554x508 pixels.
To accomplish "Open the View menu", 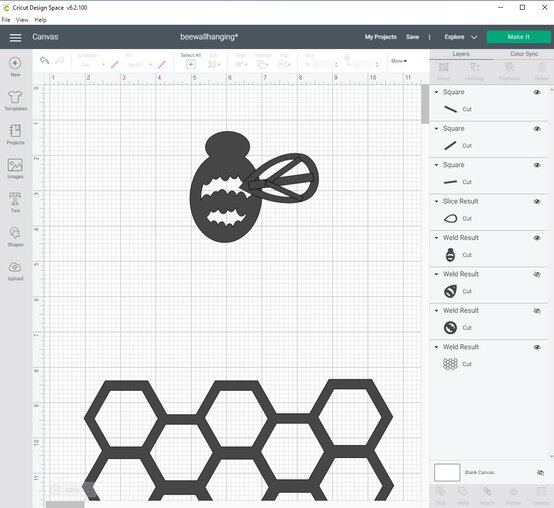I will (22, 20).
